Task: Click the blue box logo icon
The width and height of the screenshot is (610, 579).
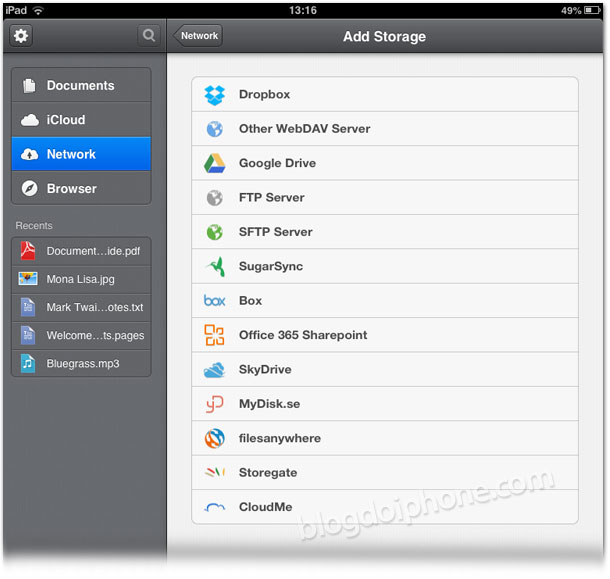Action: (215, 300)
